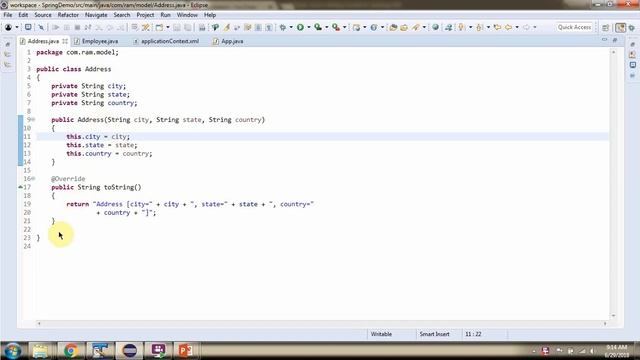This screenshot has height=360, width=640.
Task: Click the Open Perspective icon
Action: point(606,28)
